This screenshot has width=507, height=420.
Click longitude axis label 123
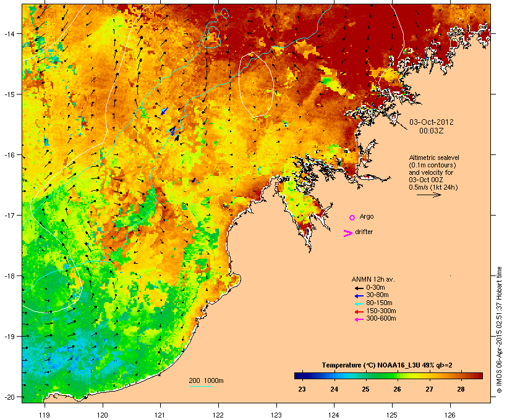click(276, 415)
